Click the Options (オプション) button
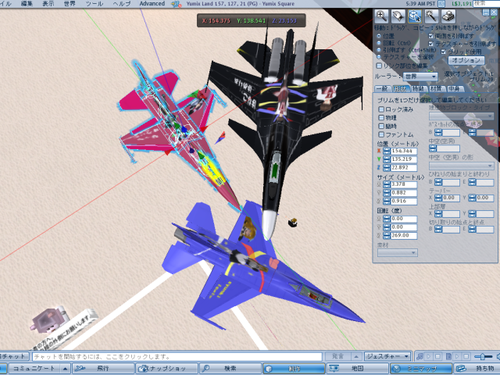Screen dimensions: 500x375 [x=466, y=60]
